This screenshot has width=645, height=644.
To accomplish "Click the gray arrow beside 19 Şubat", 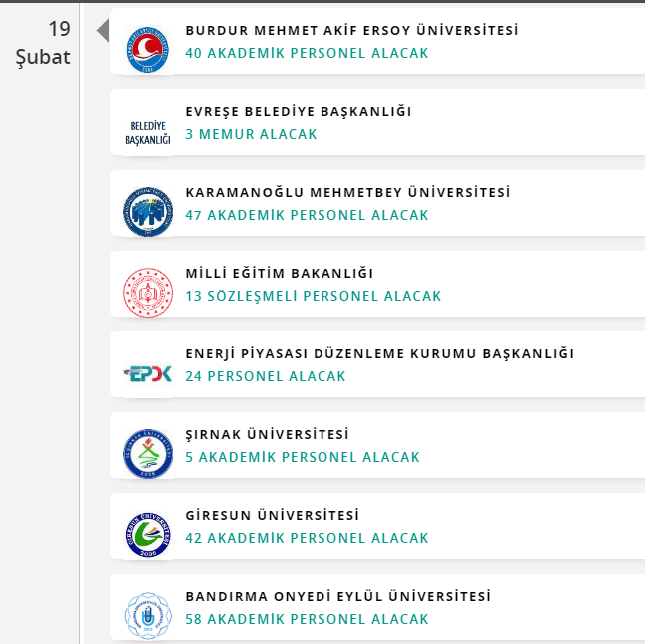I will pyautogui.click(x=103, y=30).
